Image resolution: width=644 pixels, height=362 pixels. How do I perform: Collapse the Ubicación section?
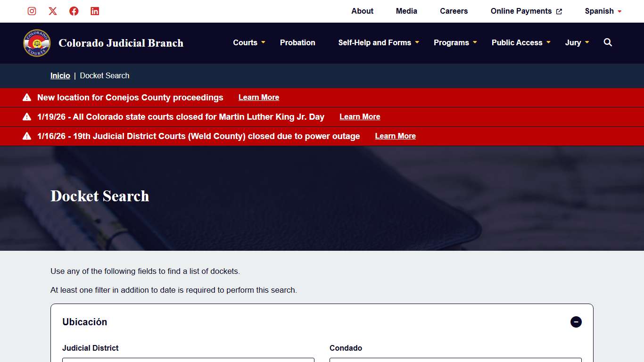576,322
